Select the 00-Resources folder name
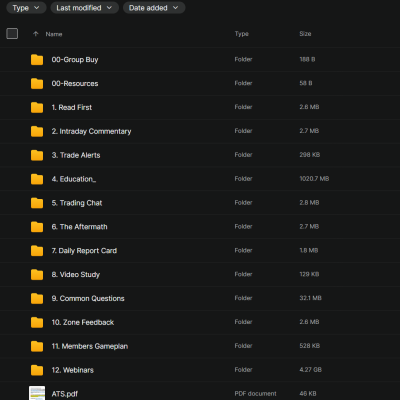 pos(75,84)
